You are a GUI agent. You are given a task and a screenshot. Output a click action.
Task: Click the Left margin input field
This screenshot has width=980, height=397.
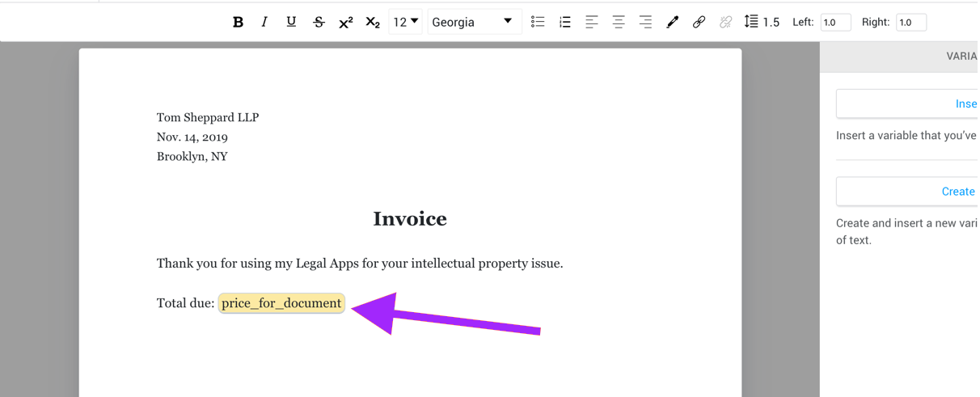click(835, 23)
